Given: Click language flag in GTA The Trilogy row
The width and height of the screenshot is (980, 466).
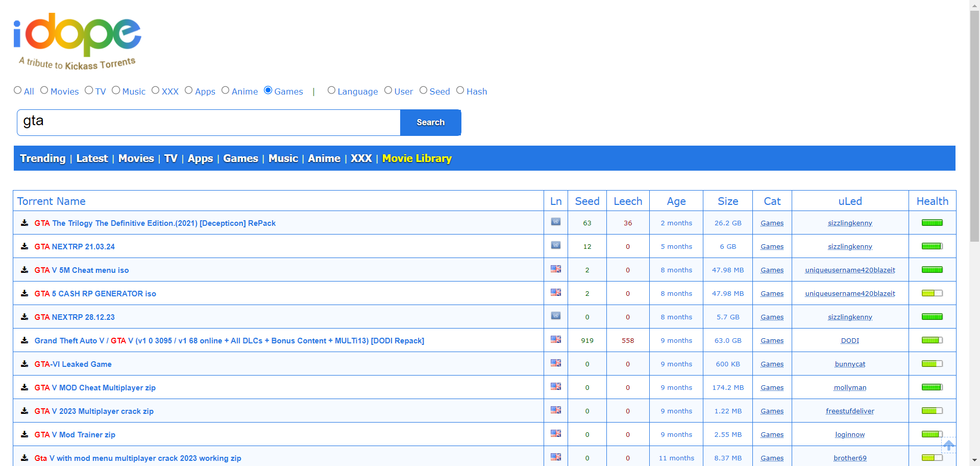Looking at the screenshot, I should click(x=556, y=222).
